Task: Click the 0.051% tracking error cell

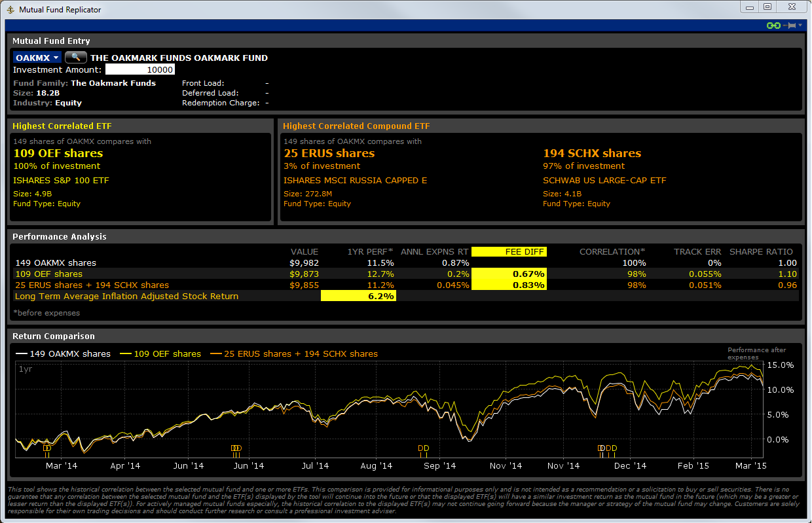Action: pyautogui.click(x=705, y=285)
